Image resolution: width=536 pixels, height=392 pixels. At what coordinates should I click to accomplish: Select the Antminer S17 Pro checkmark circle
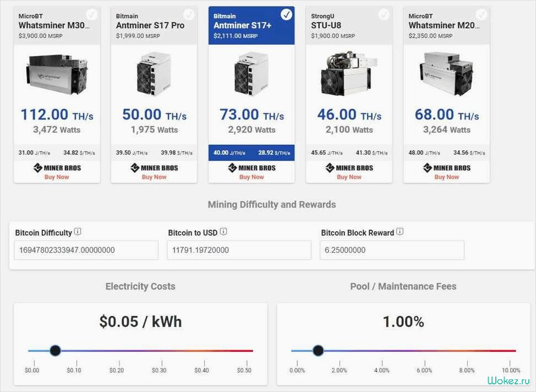pos(189,14)
